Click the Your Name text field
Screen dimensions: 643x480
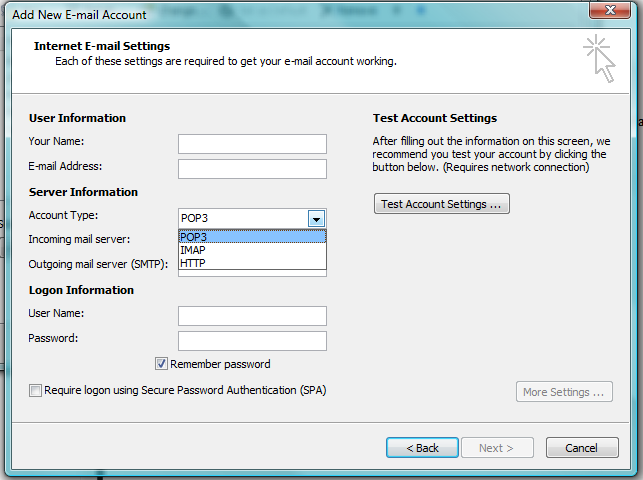coord(252,144)
